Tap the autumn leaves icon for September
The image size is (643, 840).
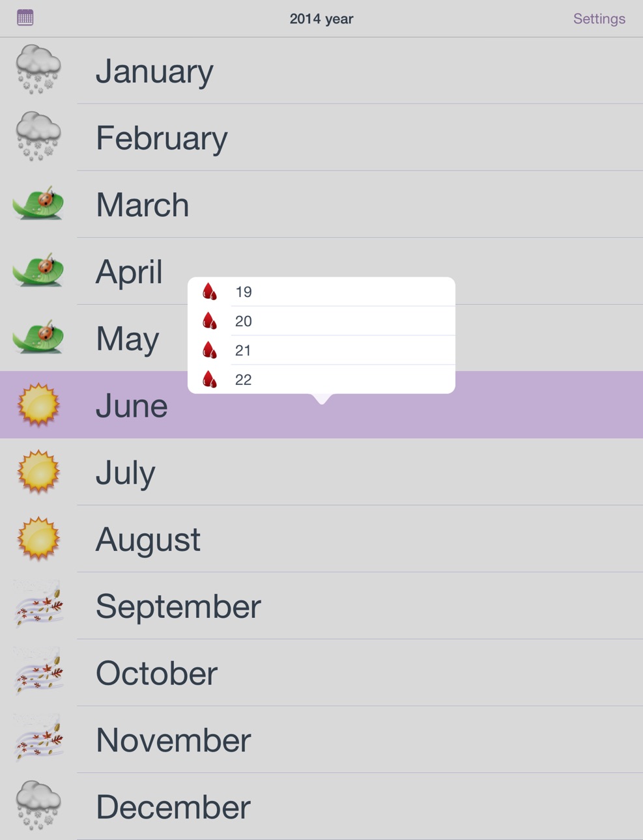38,605
